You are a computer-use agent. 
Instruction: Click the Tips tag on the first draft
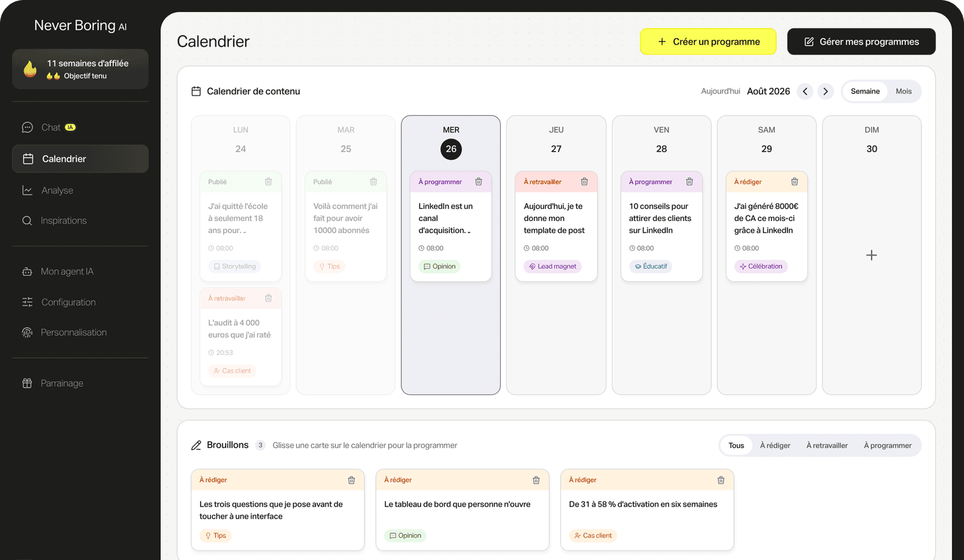coord(215,536)
